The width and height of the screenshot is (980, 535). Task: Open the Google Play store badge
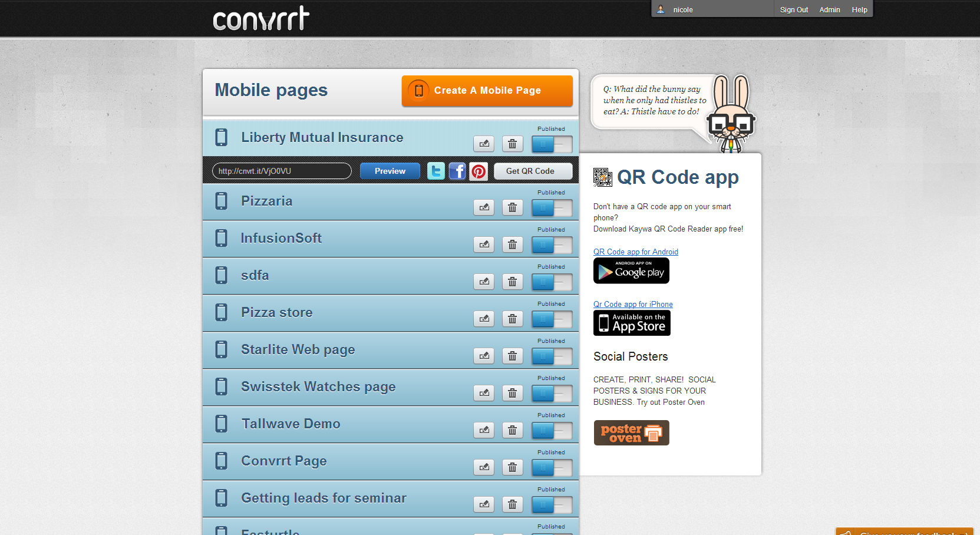pos(631,271)
